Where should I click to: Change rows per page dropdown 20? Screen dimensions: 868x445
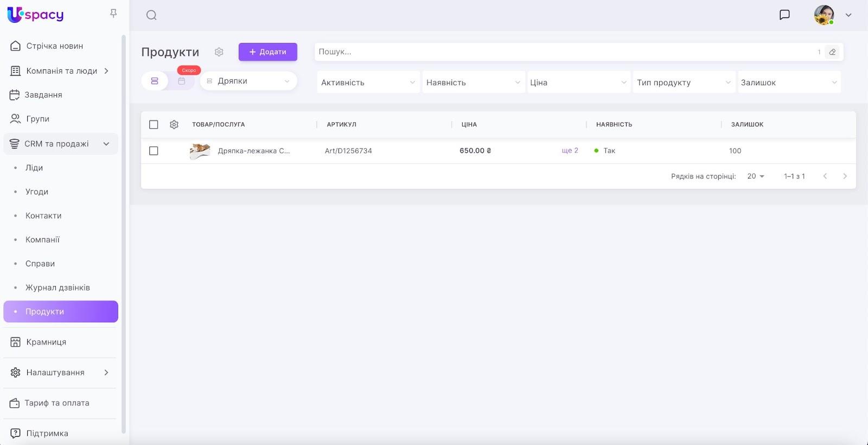[x=756, y=176]
